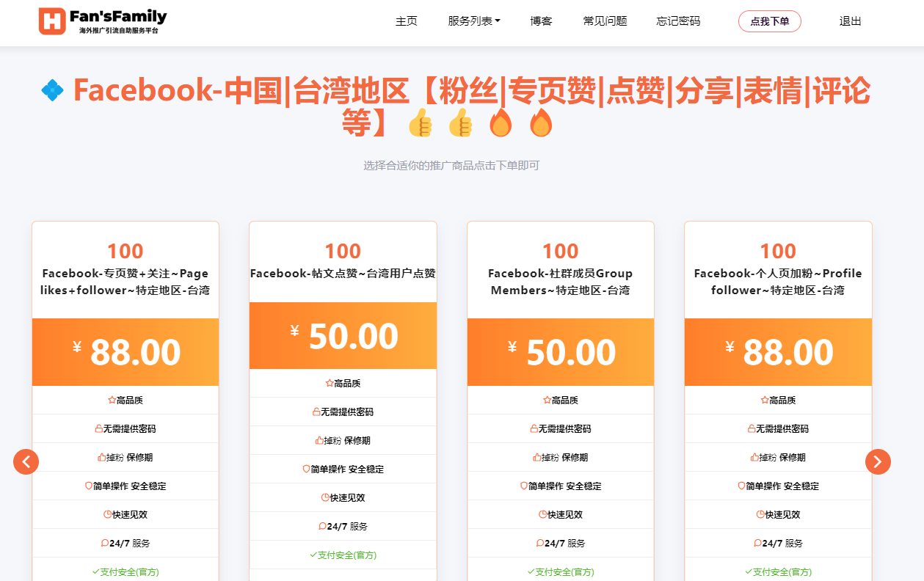Click the tagline 海外推广引流自助服务平台

(118, 31)
